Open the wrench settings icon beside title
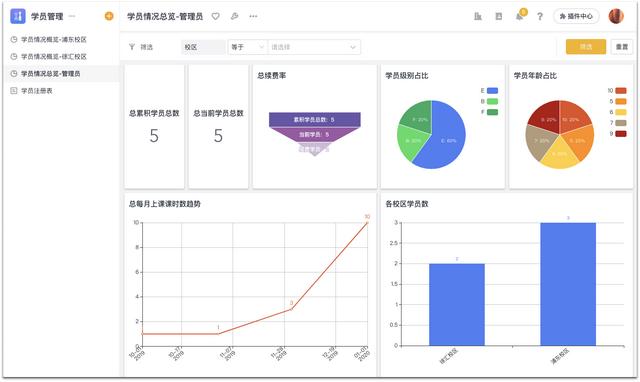This screenshot has width=640, height=382. pyautogui.click(x=234, y=16)
